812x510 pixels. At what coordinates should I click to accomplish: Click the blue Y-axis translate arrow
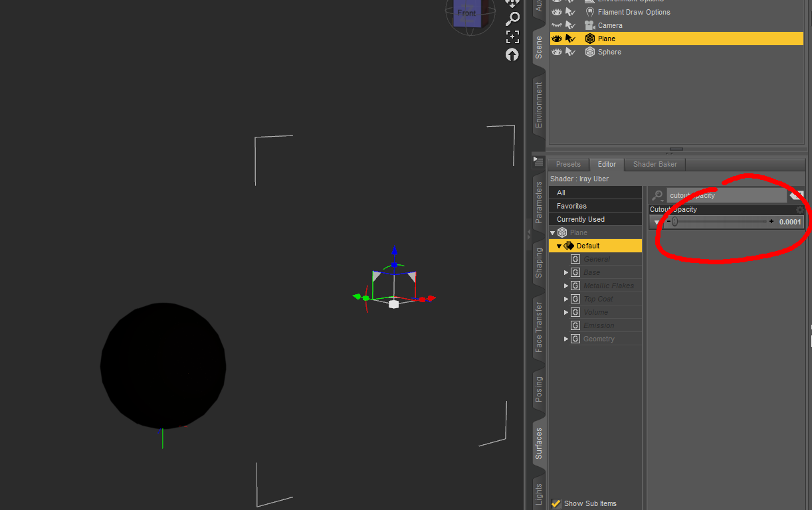[x=394, y=251]
